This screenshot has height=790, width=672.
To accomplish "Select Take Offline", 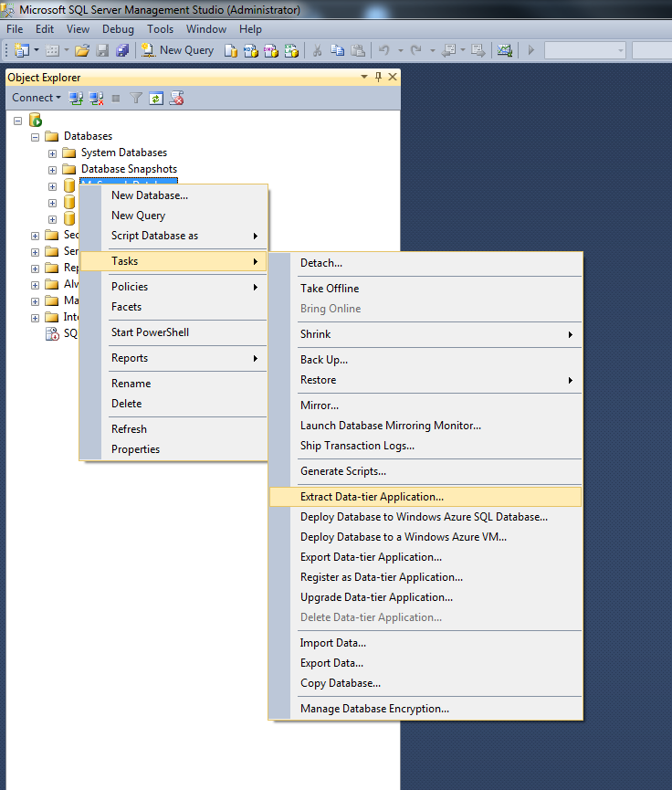I will tap(425, 289).
